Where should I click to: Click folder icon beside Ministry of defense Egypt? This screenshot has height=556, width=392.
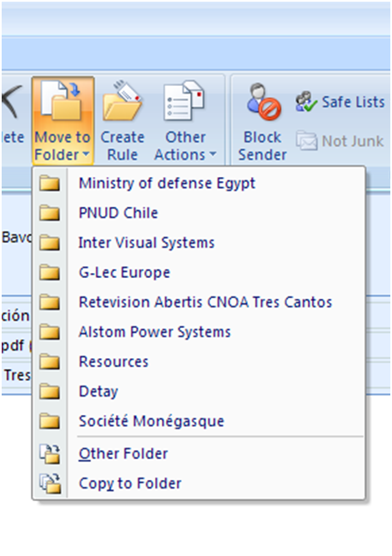point(49,184)
